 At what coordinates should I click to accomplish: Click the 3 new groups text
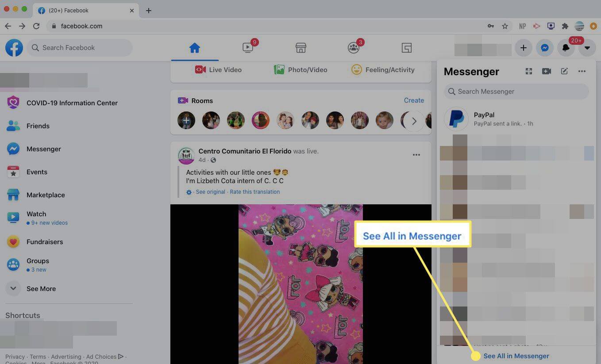coord(39,270)
